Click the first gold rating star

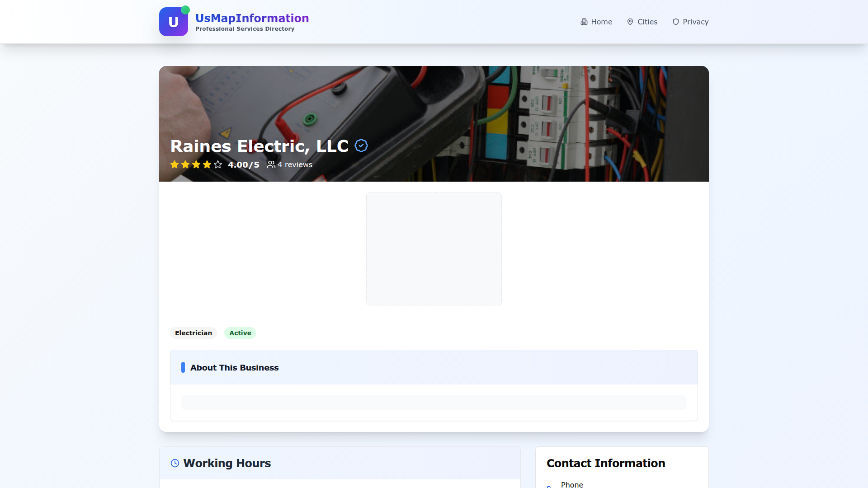coord(175,164)
